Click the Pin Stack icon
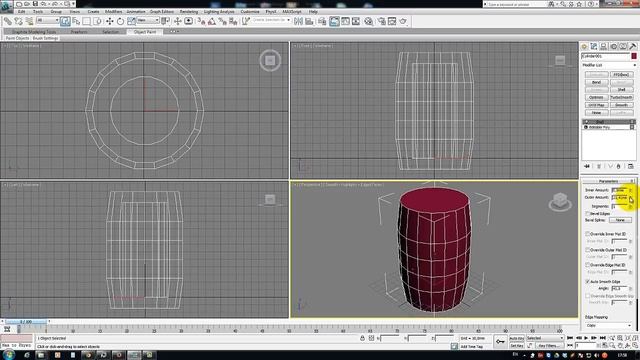The height and width of the screenshot is (360, 640). click(x=587, y=166)
